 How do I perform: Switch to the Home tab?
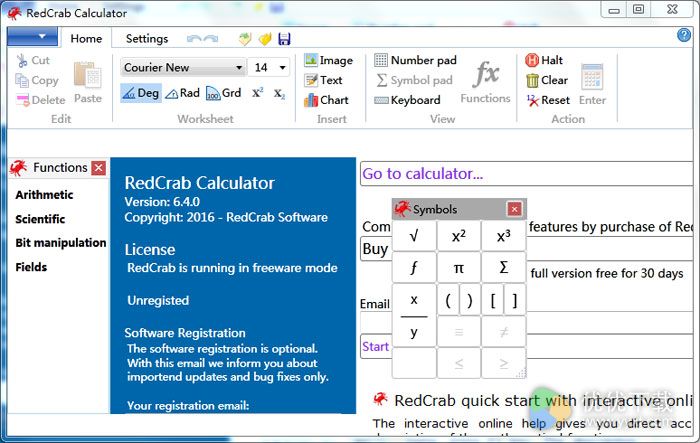(x=86, y=39)
